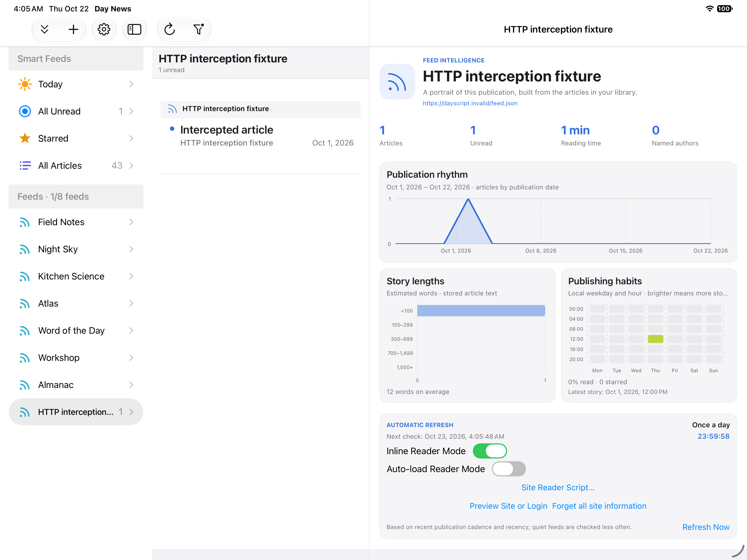Expand Starred row chevron
747x560 pixels.
click(x=131, y=138)
